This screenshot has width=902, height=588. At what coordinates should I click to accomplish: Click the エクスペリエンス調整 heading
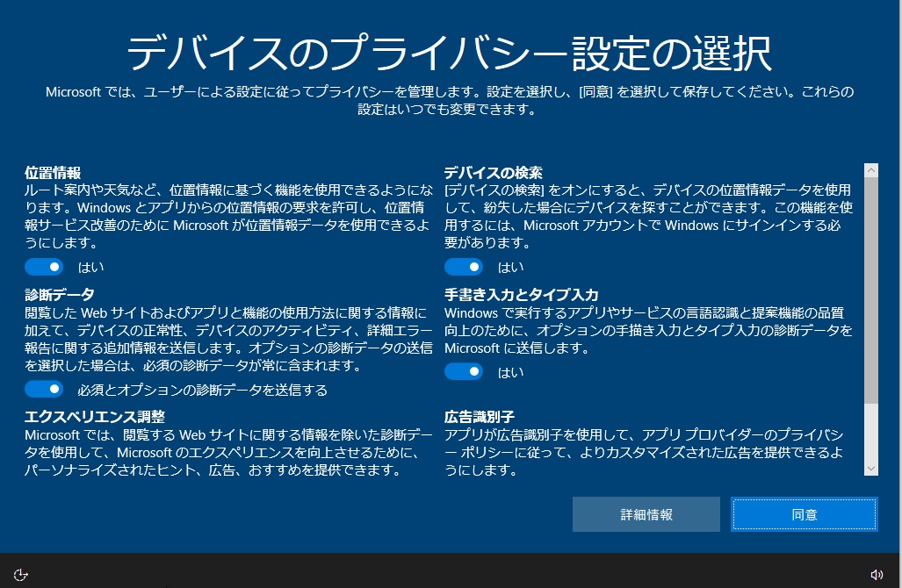(x=95, y=417)
